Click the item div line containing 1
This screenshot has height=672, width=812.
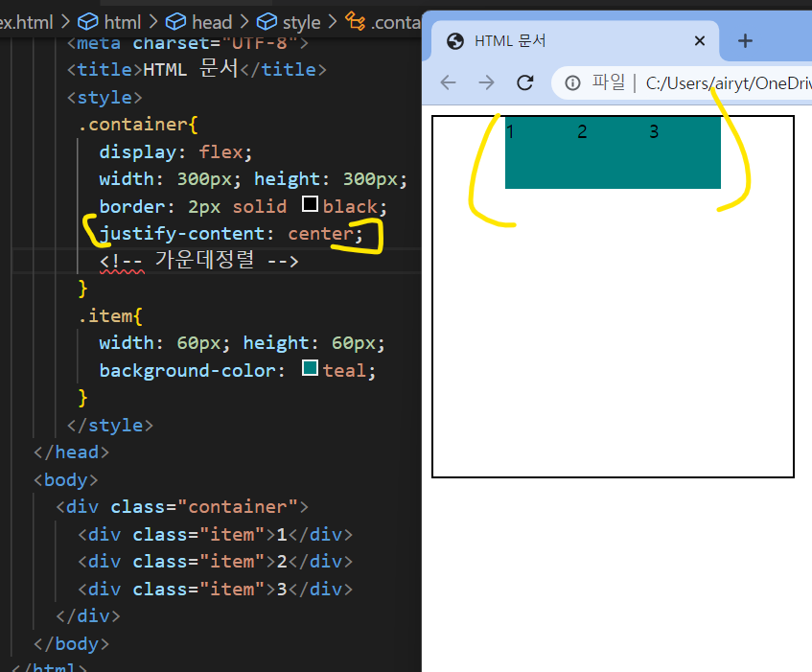(x=216, y=534)
